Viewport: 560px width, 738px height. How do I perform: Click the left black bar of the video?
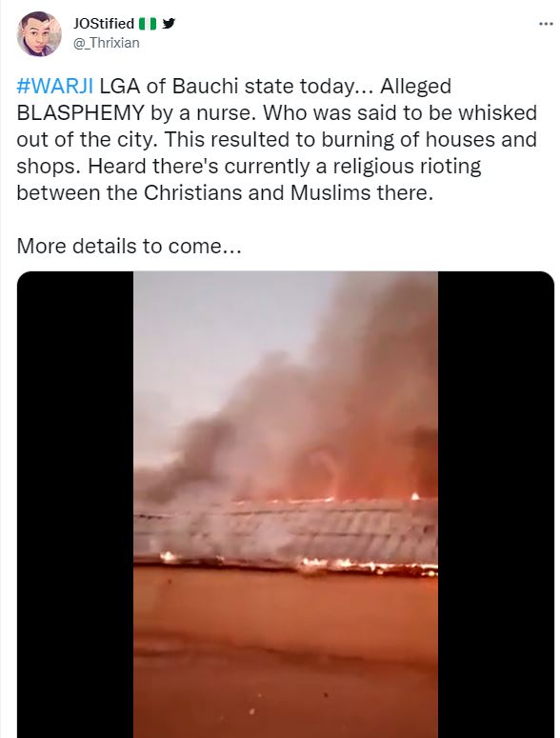pyautogui.click(x=75, y=505)
